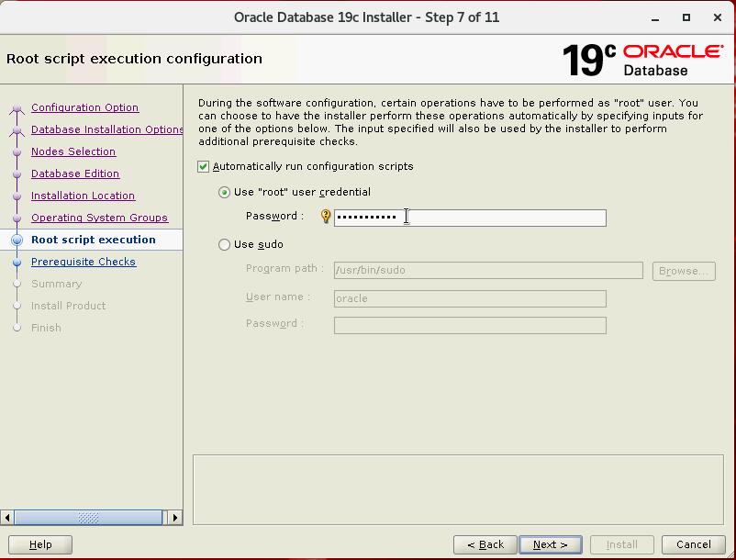This screenshot has width=736, height=560.
Task: Open the Database Edition step
Action: (x=75, y=174)
